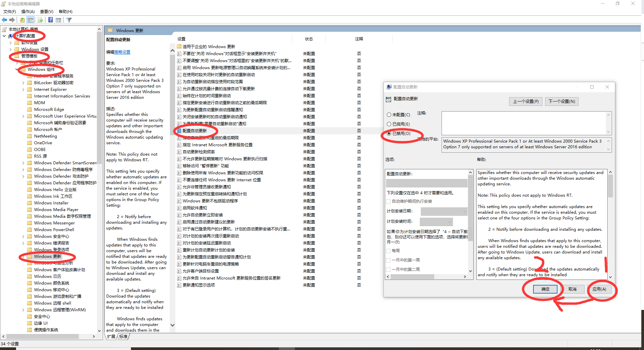Open the 计划安装时间 dropdown
This screenshot has width=644, height=350.
pyautogui.click(x=436, y=222)
